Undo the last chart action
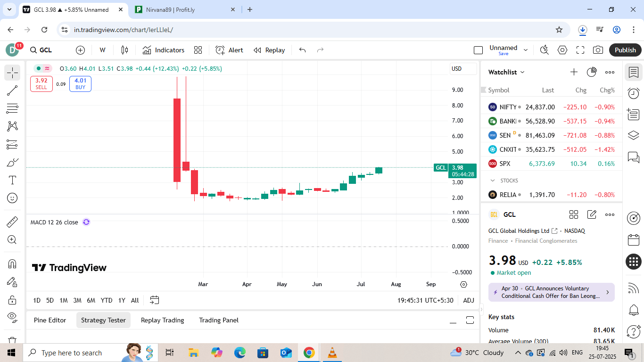Screen dimensions: 644x362 click(303, 50)
